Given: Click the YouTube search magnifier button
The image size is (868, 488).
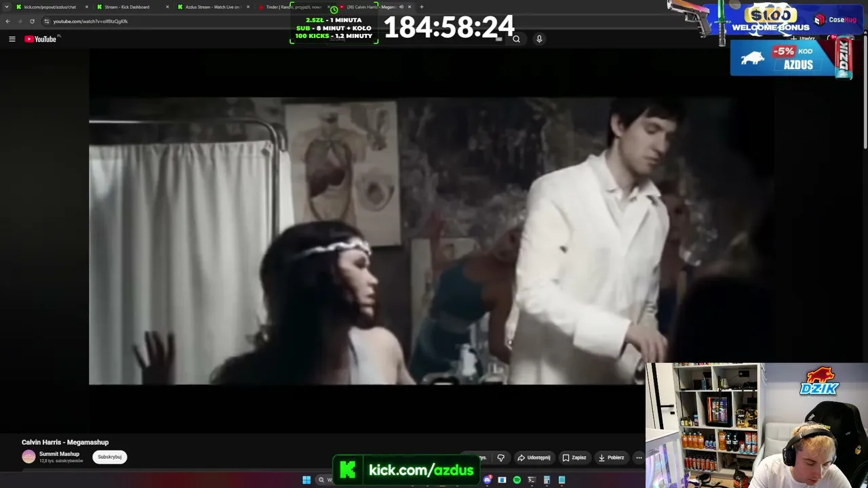Looking at the screenshot, I should 516,39.
